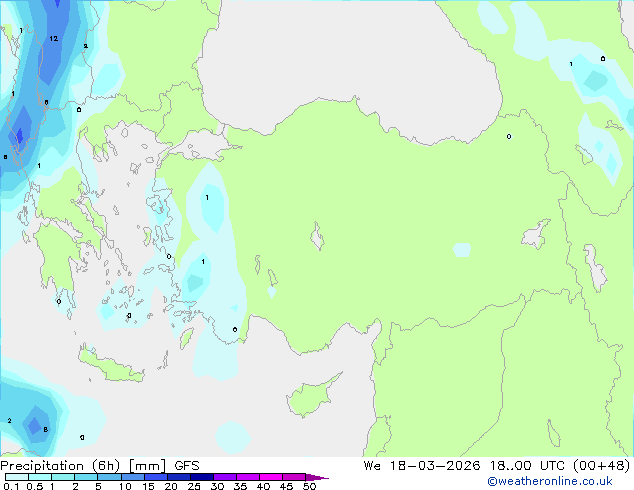634x490 pixels.
Task: Select the 45–50 mm legend swatch
Action: pyautogui.click(x=294, y=477)
